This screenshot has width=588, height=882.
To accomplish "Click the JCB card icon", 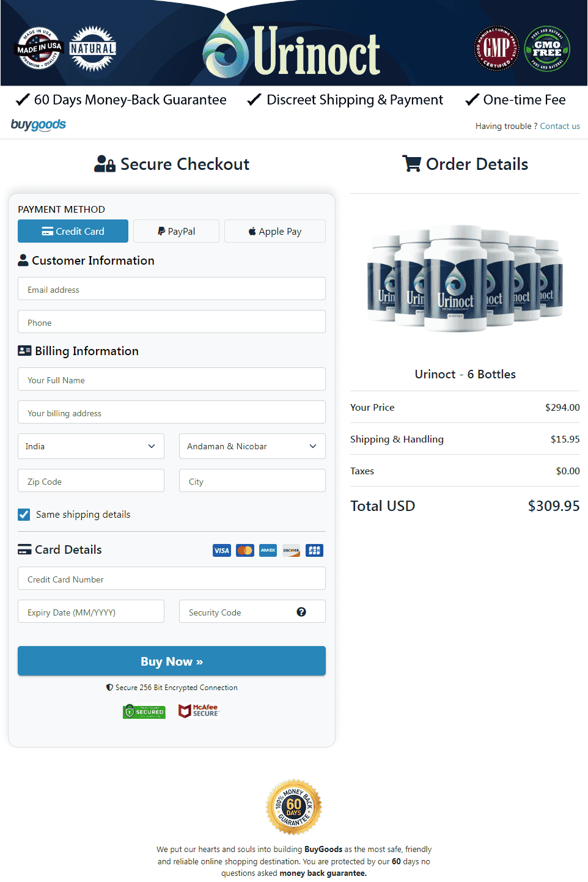I will (x=314, y=550).
